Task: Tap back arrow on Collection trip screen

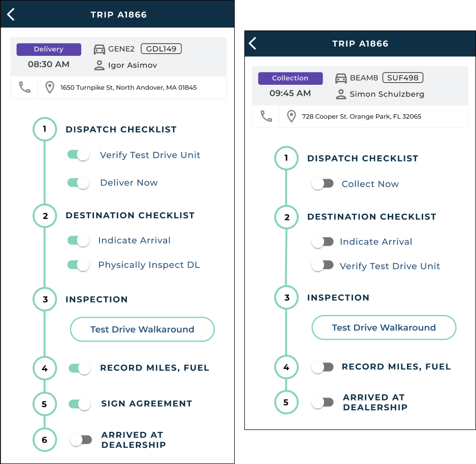Action: [252, 44]
